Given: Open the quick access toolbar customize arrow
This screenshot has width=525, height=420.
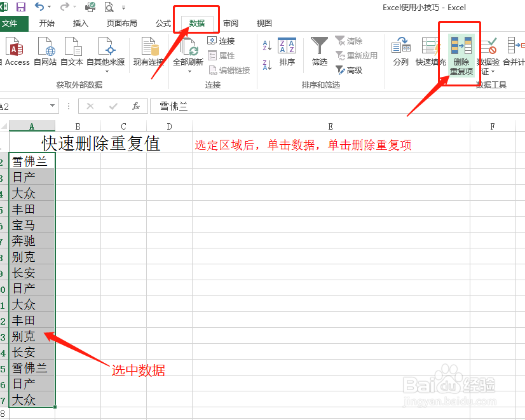Looking at the screenshot, I should tap(123, 8).
